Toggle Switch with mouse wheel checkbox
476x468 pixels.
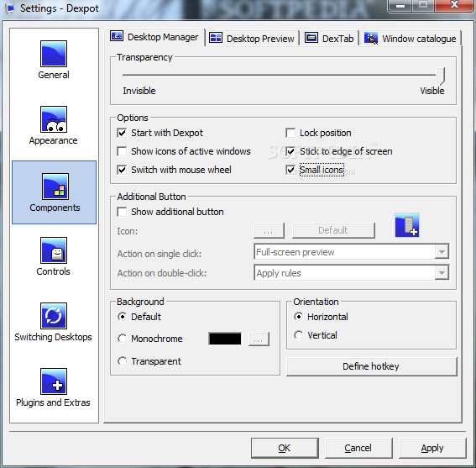coord(122,170)
